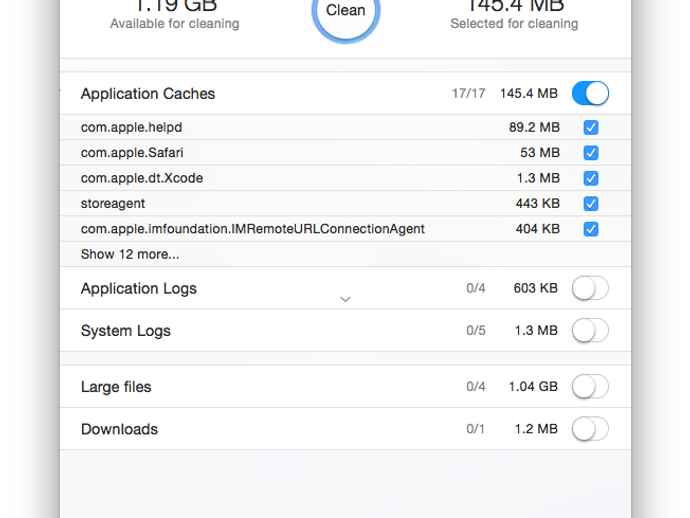690x518 pixels.
Task: Select the storeagent cache entry
Action: tap(113, 203)
